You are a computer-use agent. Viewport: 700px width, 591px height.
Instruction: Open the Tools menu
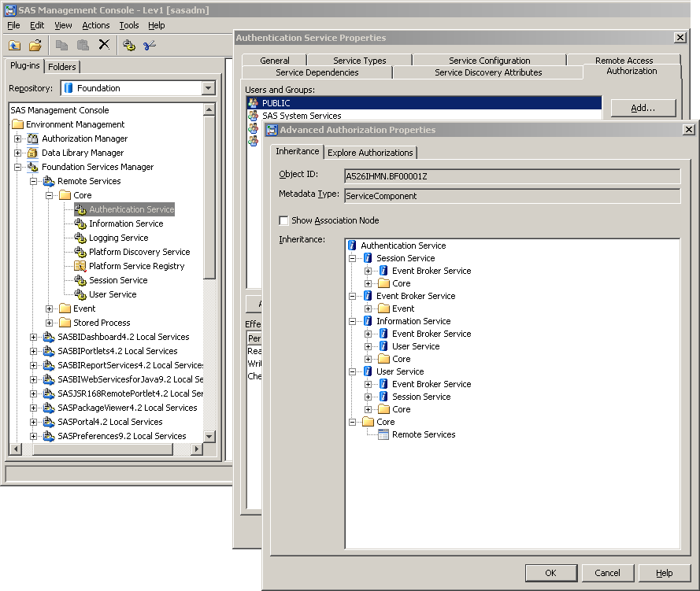pyautogui.click(x=128, y=25)
